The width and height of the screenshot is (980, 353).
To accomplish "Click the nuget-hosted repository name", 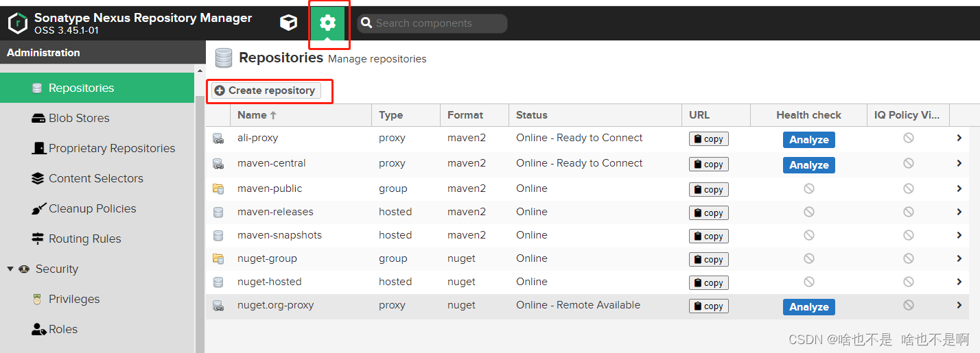I will point(269,282).
